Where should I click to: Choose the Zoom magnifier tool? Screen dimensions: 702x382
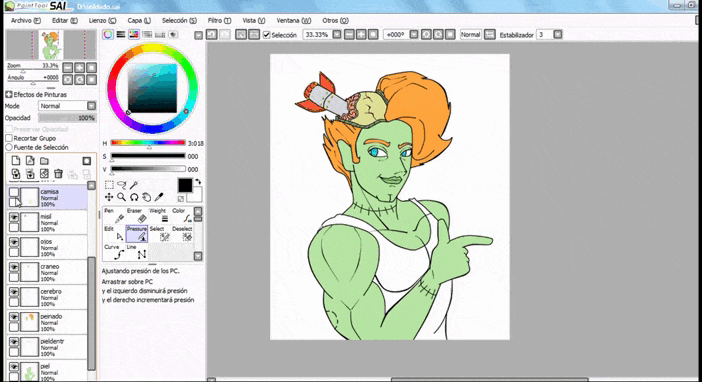pyautogui.click(x=121, y=197)
